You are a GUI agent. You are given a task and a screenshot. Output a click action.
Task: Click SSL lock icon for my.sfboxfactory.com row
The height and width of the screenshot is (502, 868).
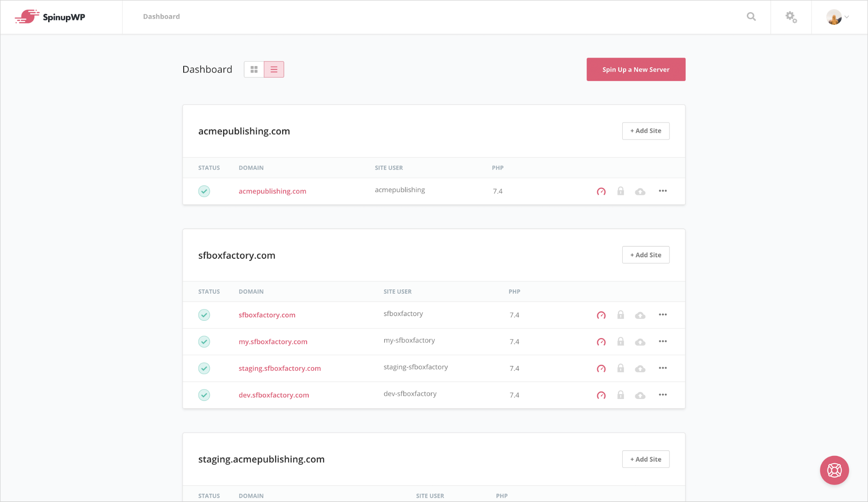[620, 341]
